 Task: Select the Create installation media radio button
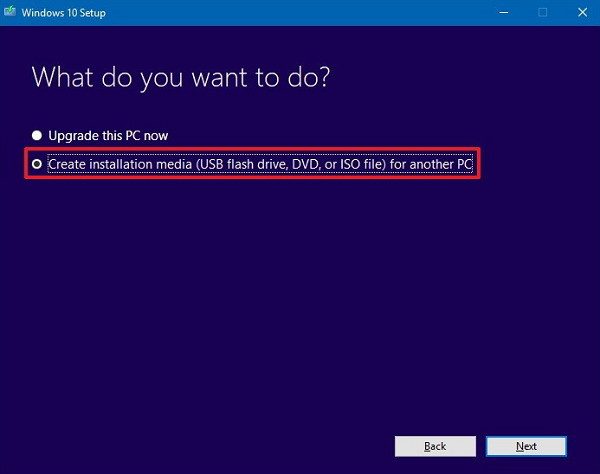[x=37, y=164]
